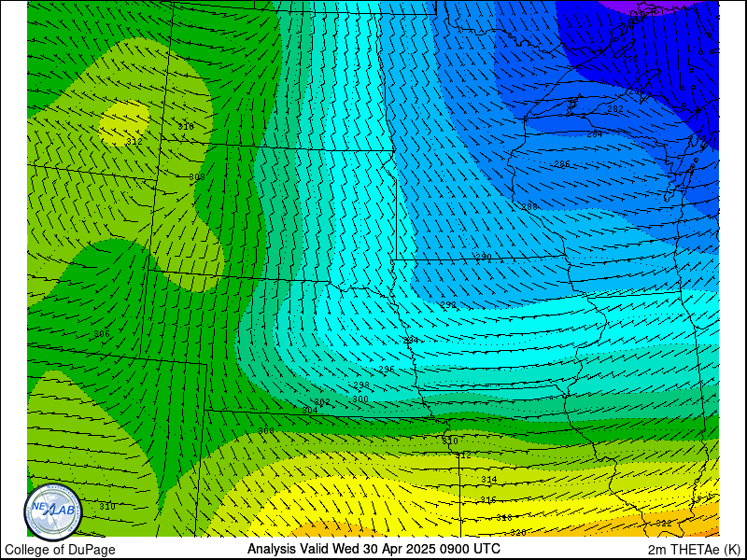
Task: Click the 320 contour label
Action: [518, 532]
